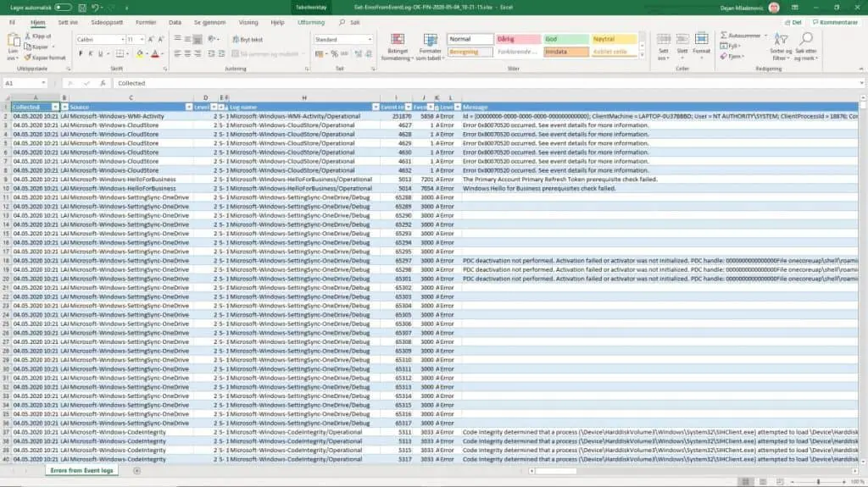
Task: Apply percent number style
Action: [x=334, y=53]
